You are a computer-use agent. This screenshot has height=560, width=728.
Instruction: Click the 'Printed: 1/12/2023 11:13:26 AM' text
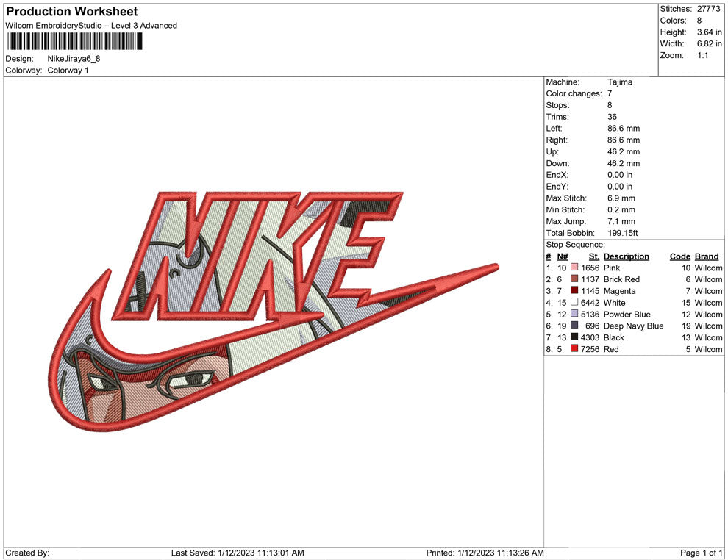[x=485, y=552]
